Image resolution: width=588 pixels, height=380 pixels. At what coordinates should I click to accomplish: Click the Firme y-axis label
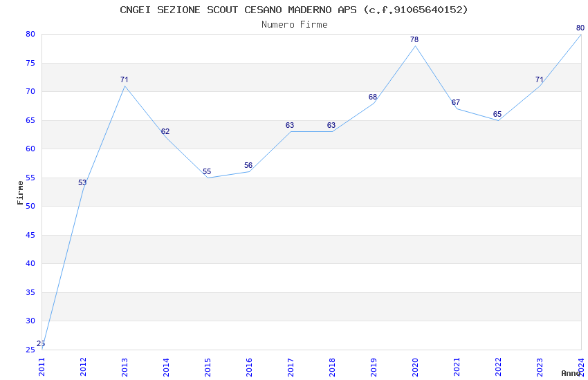point(20,193)
